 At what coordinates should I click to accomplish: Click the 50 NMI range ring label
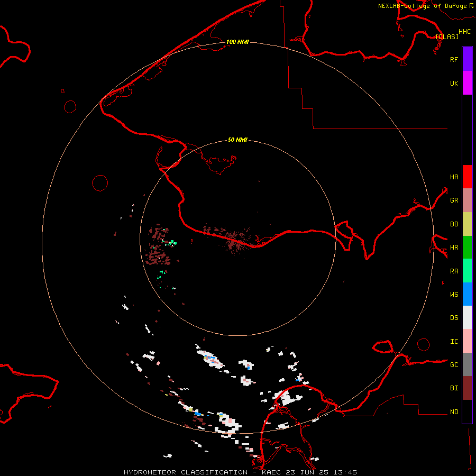(x=237, y=140)
